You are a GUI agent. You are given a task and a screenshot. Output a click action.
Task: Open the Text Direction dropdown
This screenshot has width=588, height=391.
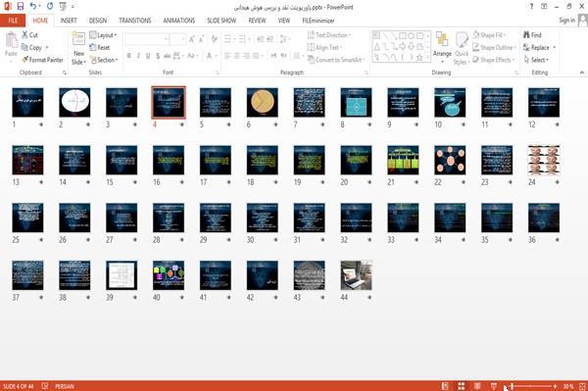[329, 35]
